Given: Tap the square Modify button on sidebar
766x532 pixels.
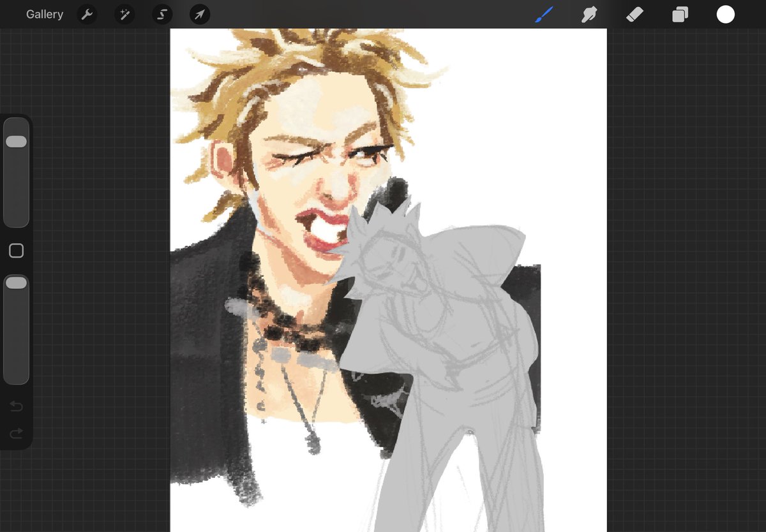Looking at the screenshot, I should pos(17,251).
